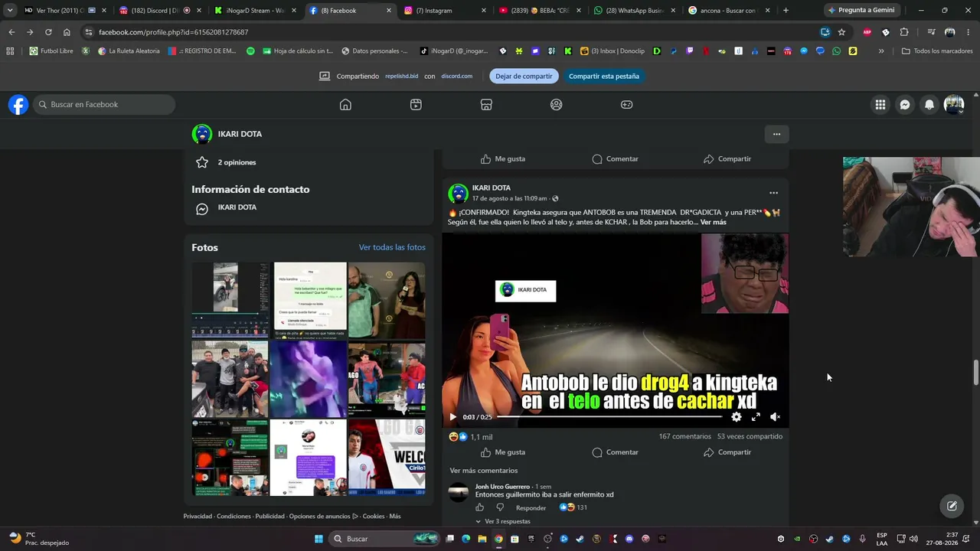Open the post options three-dots menu

click(773, 193)
